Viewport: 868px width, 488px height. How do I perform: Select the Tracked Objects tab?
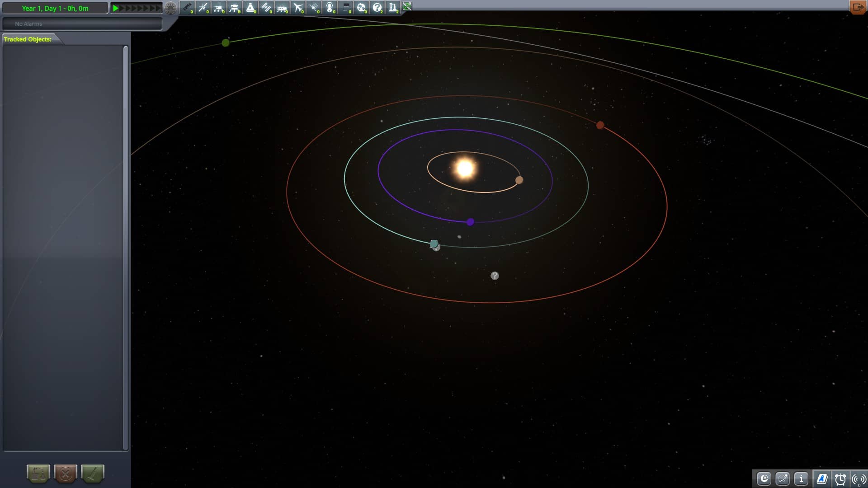28,39
